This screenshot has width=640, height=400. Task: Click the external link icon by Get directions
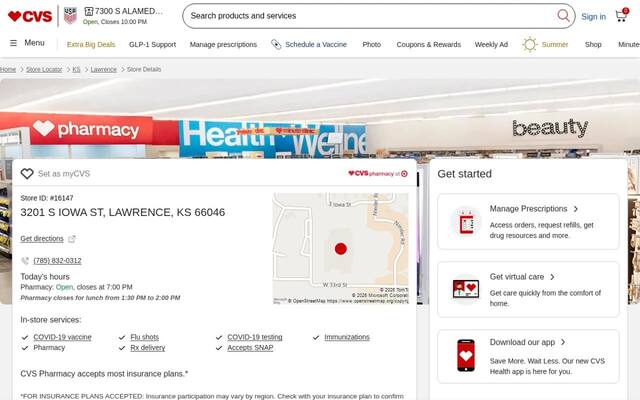(x=72, y=239)
